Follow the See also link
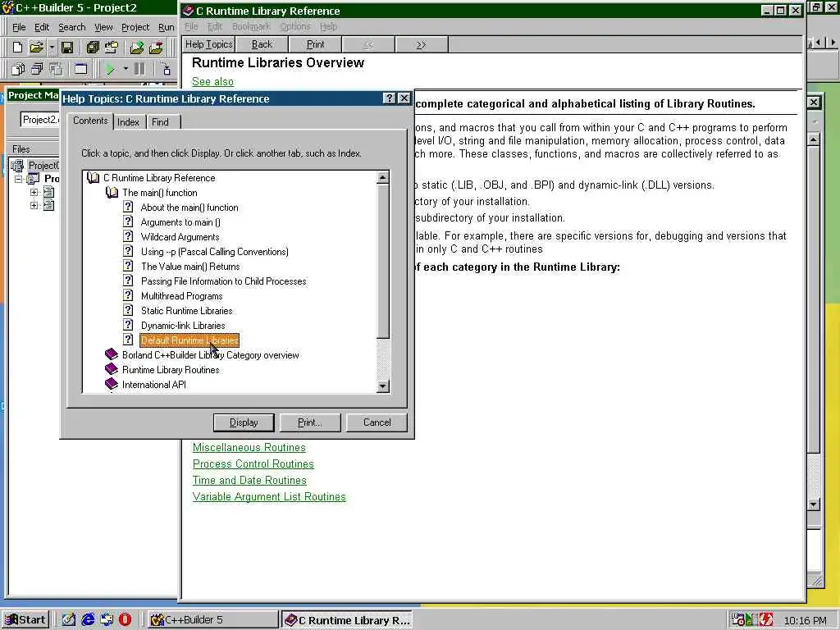This screenshot has width=840, height=630. point(212,81)
